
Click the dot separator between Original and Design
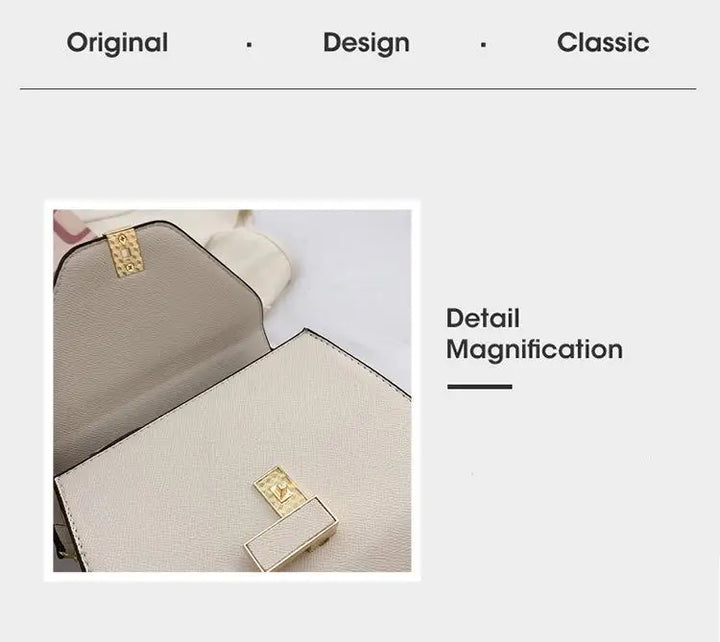[249, 45]
